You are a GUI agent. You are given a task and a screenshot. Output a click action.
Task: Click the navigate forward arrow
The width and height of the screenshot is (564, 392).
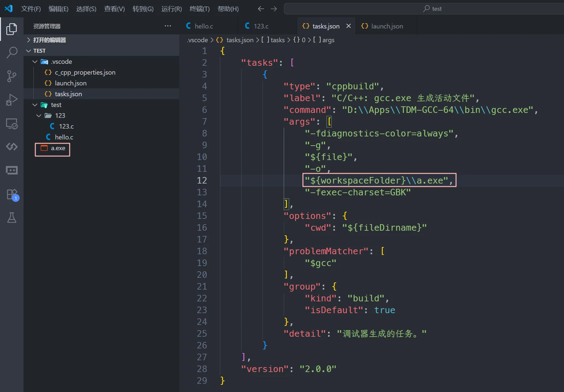pyautogui.click(x=274, y=9)
